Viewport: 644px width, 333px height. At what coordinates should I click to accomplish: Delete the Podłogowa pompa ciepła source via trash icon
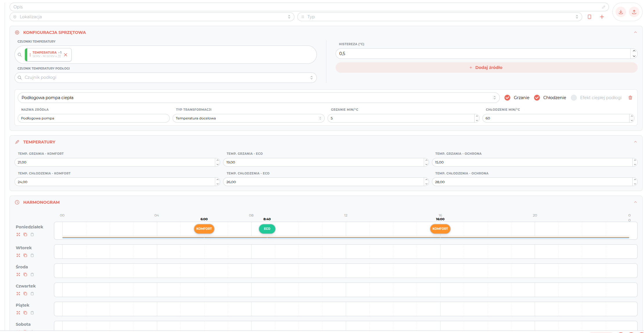tap(630, 98)
